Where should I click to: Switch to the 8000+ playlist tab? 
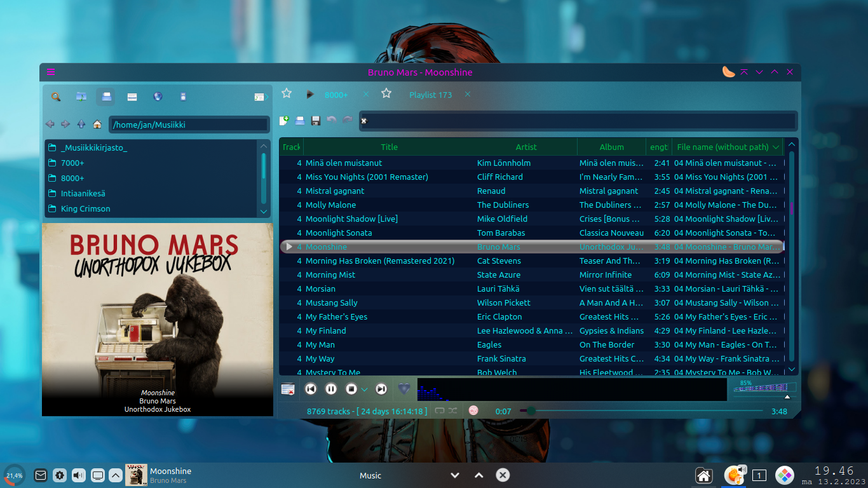(336, 95)
